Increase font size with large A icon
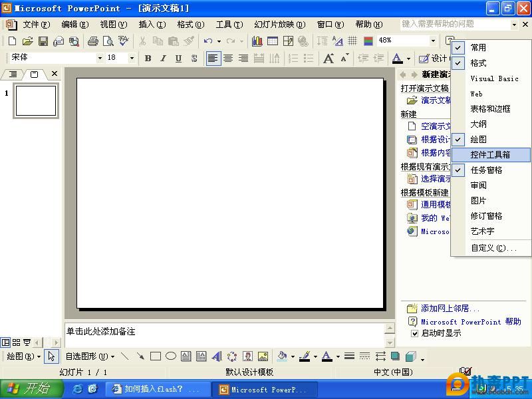Screen dimensions: 532x399 pyautogui.click(x=329, y=59)
